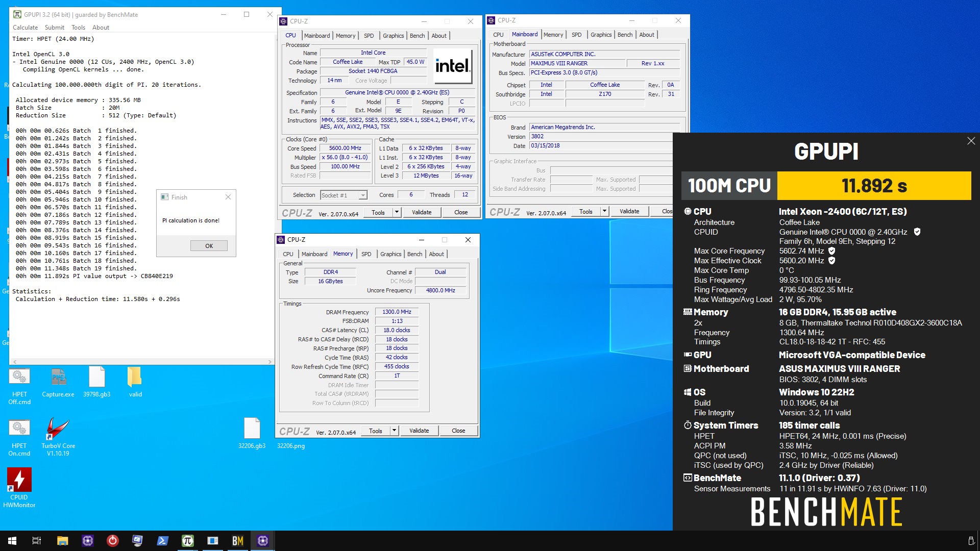
Task: Open About tab in CPU-Z Memory window
Action: pos(436,254)
